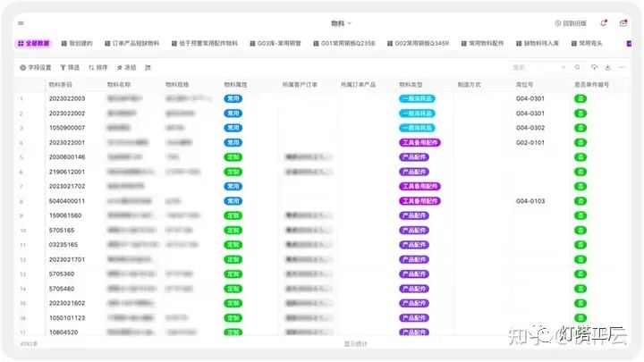
Task: Open the 缺物料待入库 view tab
Action: pyautogui.click(x=540, y=43)
